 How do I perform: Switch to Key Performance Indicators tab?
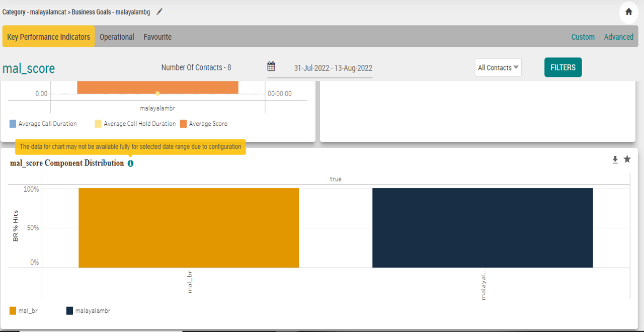coord(48,37)
